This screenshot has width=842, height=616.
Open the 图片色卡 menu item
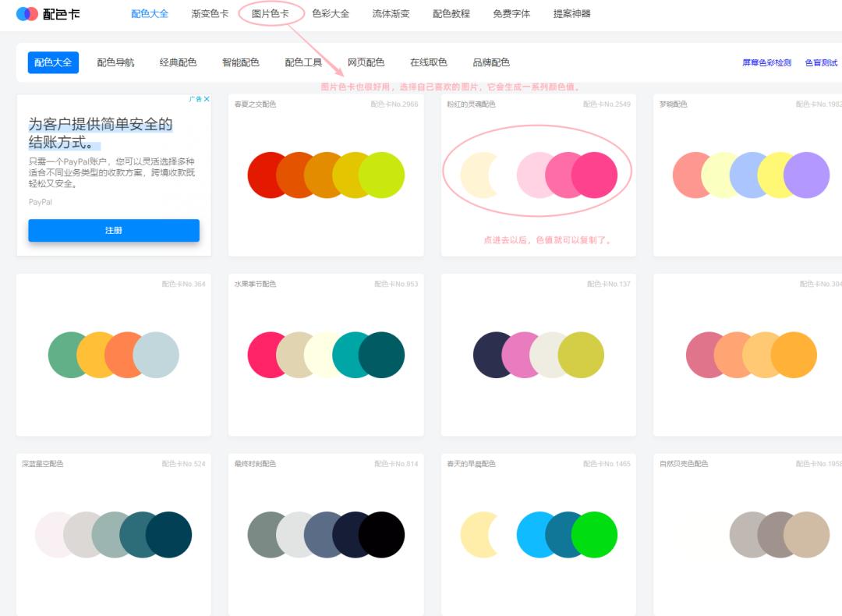[x=269, y=13]
